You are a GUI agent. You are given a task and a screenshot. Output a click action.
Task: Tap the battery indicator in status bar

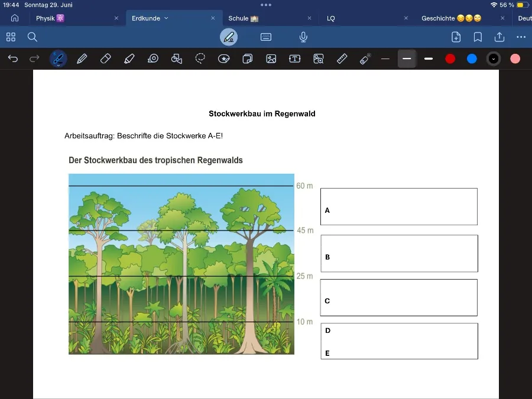pyautogui.click(x=523, y=5)
